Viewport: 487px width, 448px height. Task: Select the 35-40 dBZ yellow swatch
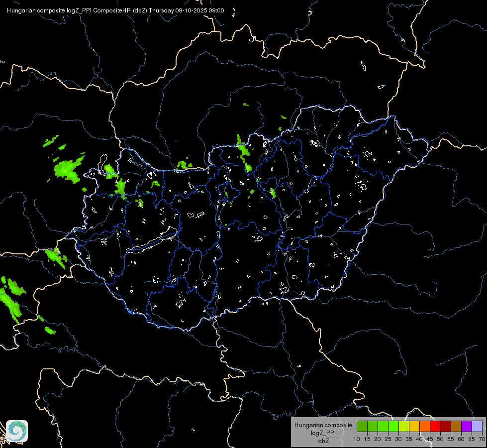[414, 426]
